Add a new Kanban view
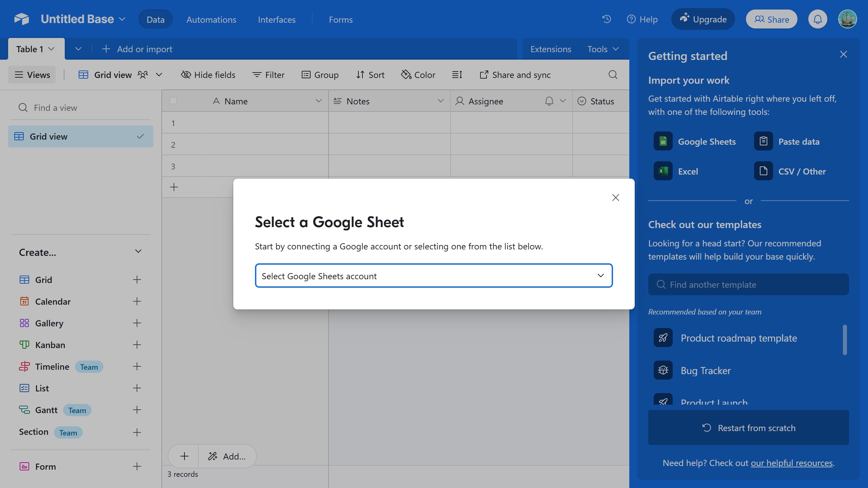The width and height of the screenshot is (868, 488). 137,345
